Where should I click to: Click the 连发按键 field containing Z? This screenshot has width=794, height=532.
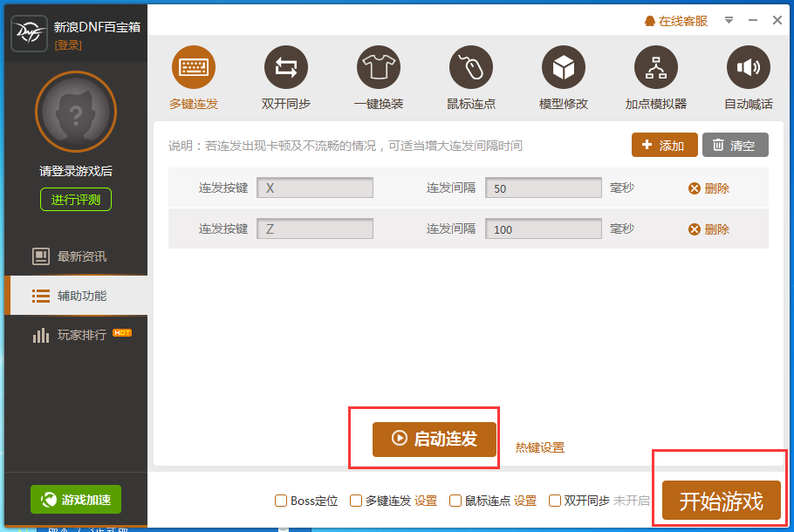(x=315, y=228)
